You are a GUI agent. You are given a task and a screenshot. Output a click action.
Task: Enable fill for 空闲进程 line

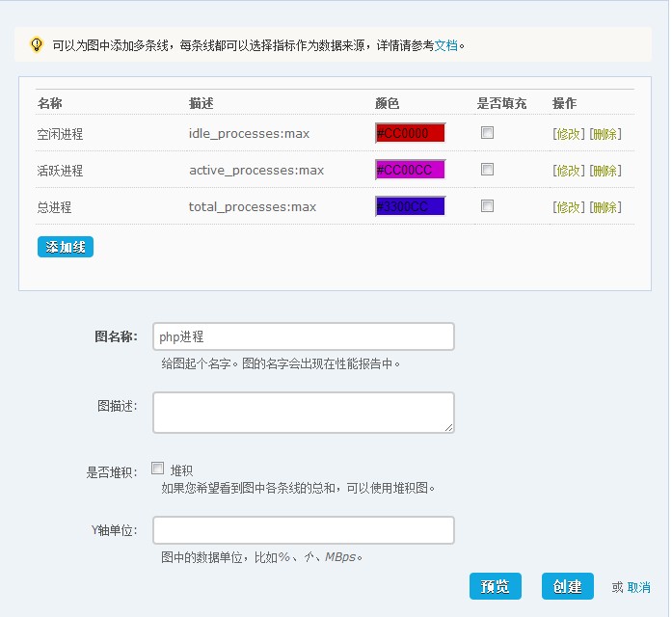488,133
